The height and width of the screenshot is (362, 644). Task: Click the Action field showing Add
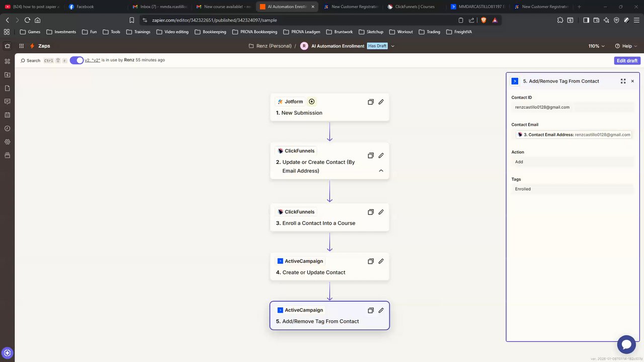point(573,162)
